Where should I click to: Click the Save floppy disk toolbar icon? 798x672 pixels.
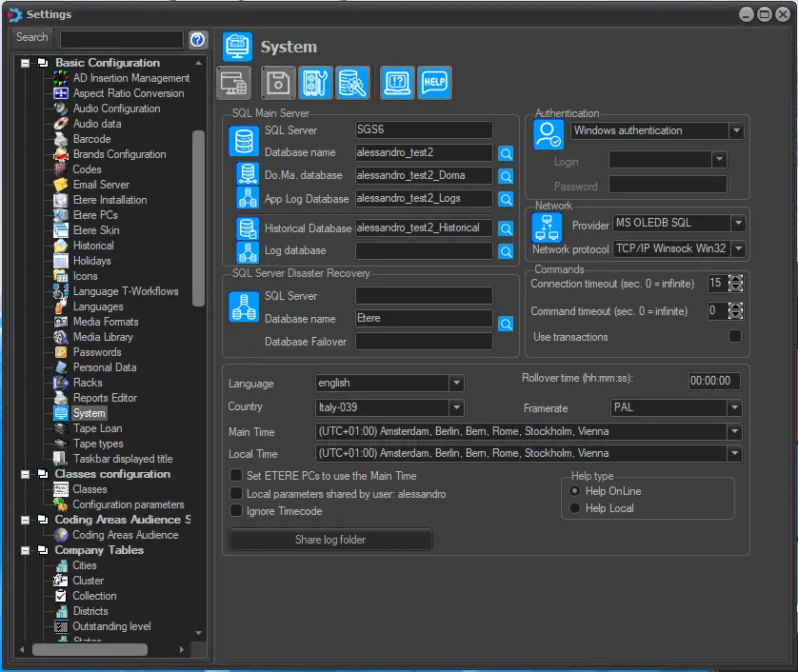click(277, 83)
